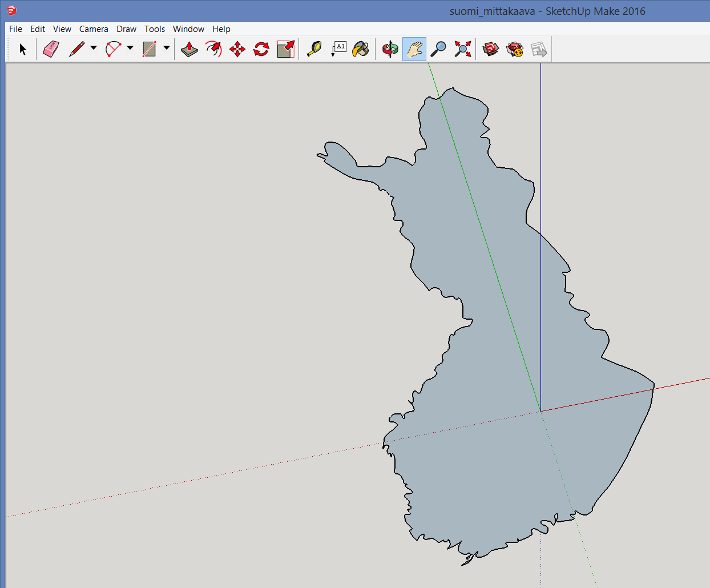Click the Tape Measure tool
Viewport: 710px width, 588px height.
(x=314, y=50)
